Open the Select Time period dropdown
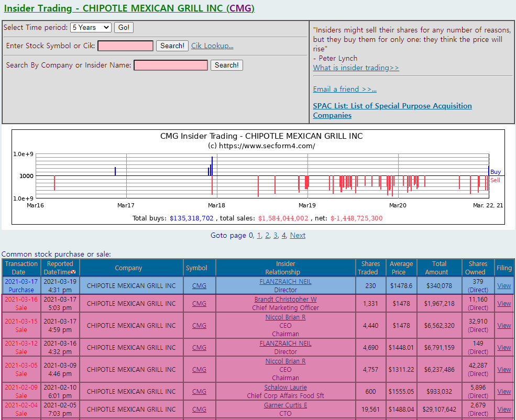This screenshot has width=516, height=420. [91, 27]
